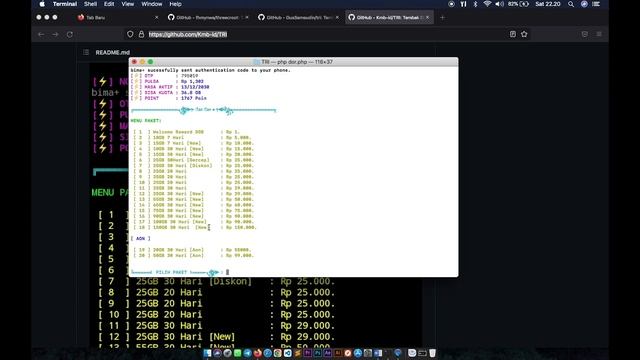Open the Firefox hamburger menu

[599, 34]
